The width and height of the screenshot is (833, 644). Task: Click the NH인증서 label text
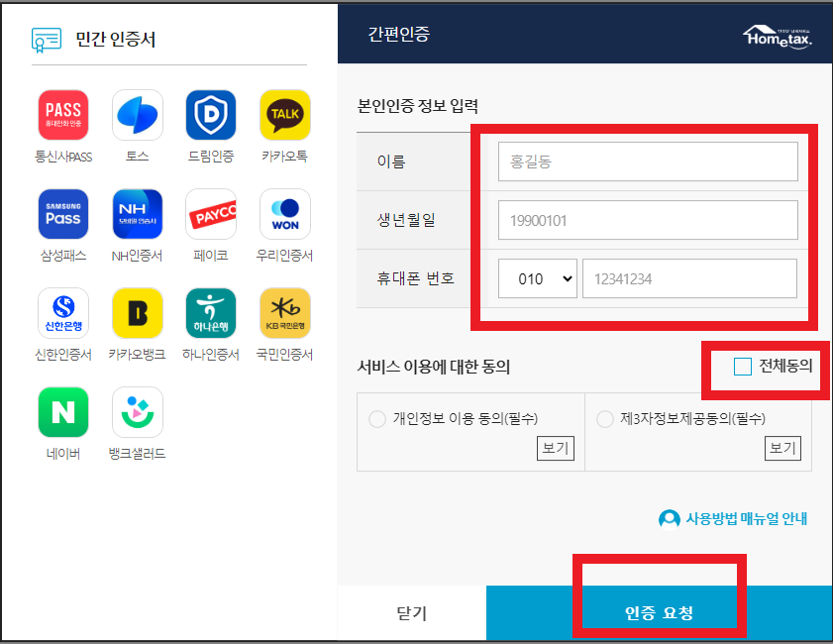pyautogui.click(x=137, y=256)
